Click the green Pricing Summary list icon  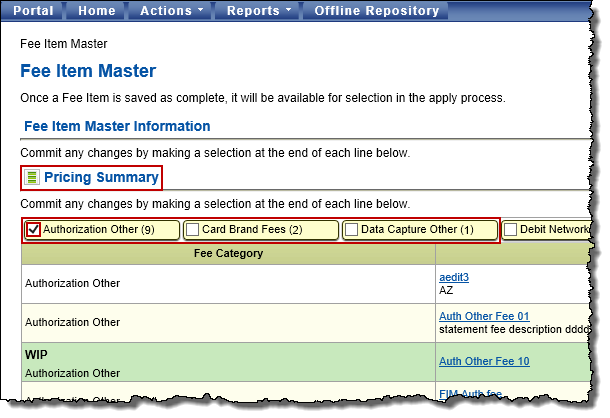[32, 178]
